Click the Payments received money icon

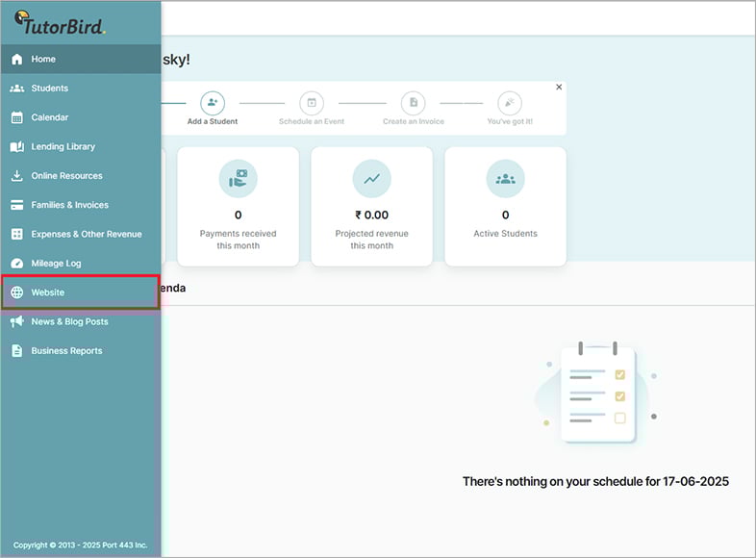(x=239, y=178)
